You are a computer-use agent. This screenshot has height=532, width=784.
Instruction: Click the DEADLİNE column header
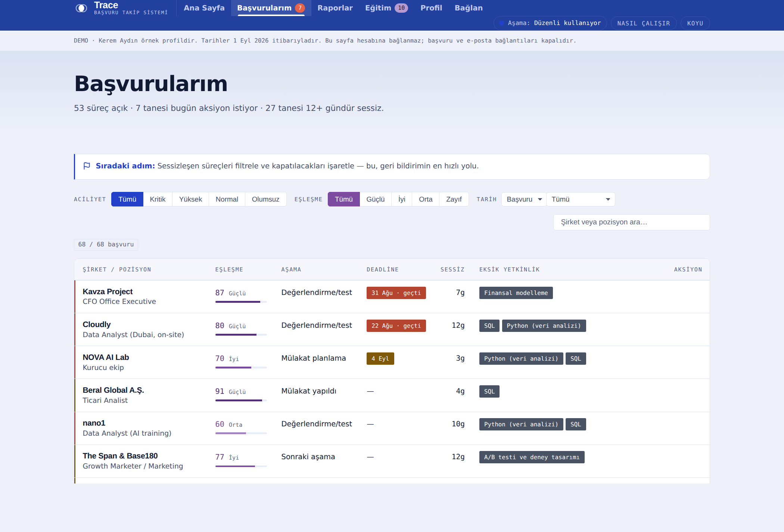pos(382,270)
